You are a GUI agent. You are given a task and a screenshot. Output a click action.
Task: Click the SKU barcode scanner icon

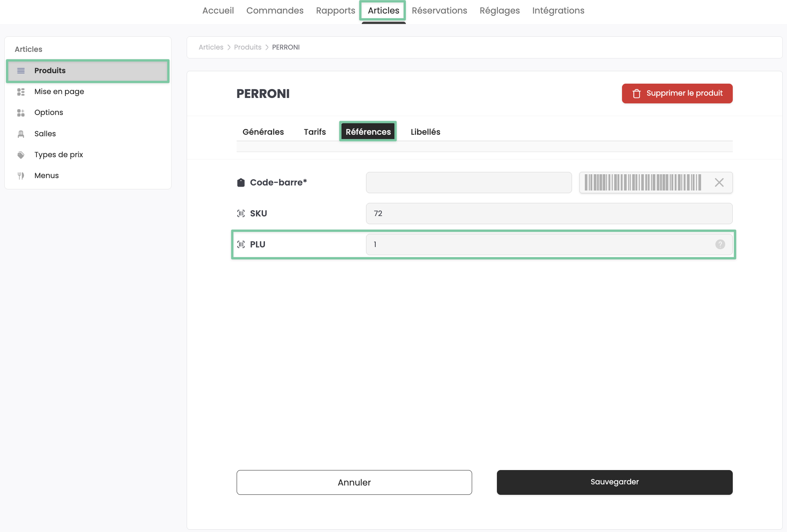[x=241, y=213]
